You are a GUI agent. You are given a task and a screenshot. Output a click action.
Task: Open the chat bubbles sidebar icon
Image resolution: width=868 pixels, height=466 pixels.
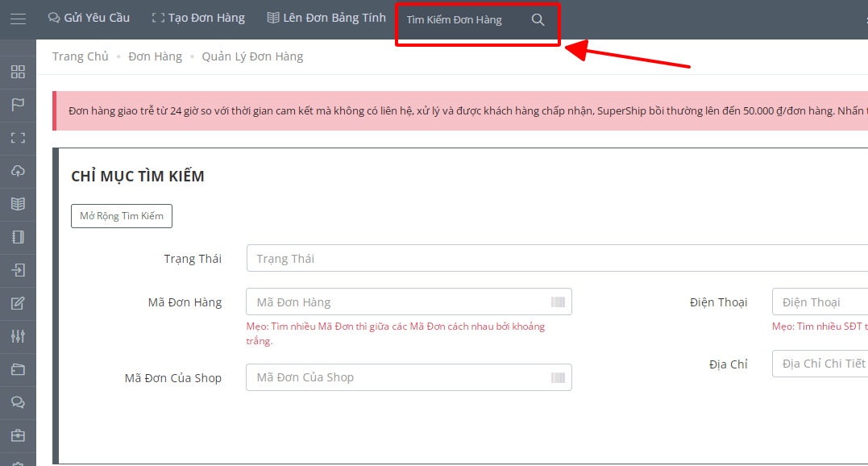(18, 402)
